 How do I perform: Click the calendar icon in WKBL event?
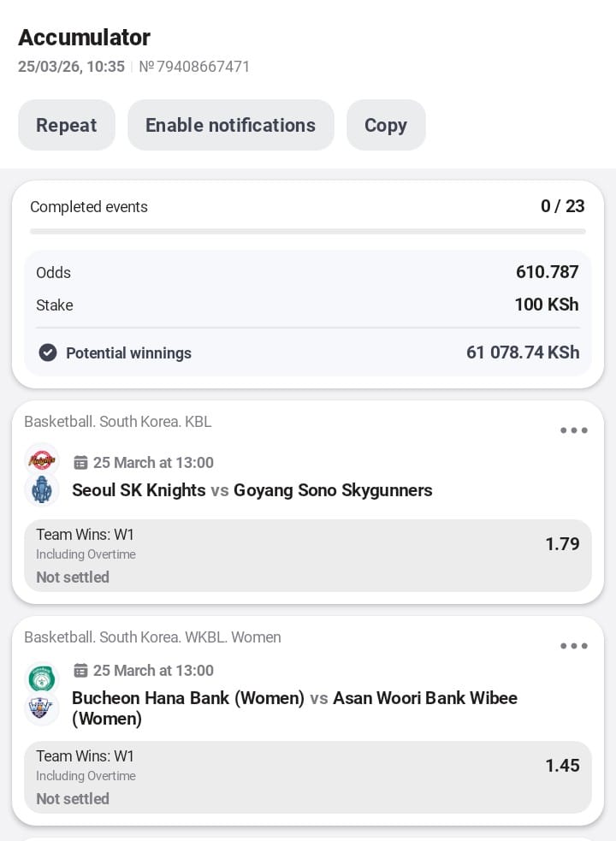click(x=80, y=671)
